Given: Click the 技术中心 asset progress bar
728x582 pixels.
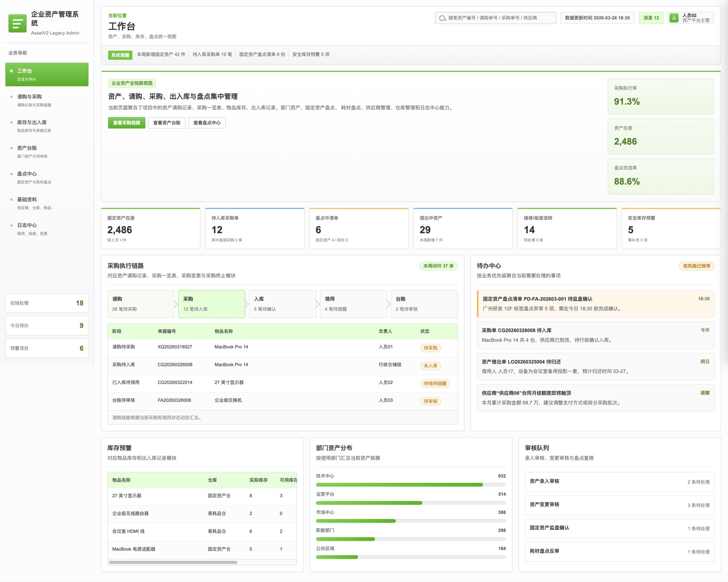Looking at the screenshot, I should (411, 485).
